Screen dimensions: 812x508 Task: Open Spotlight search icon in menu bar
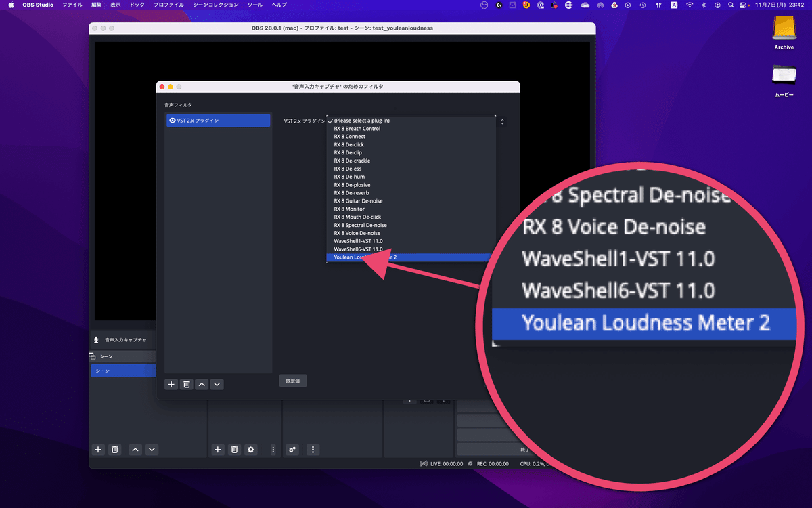[x=730, y=5]
